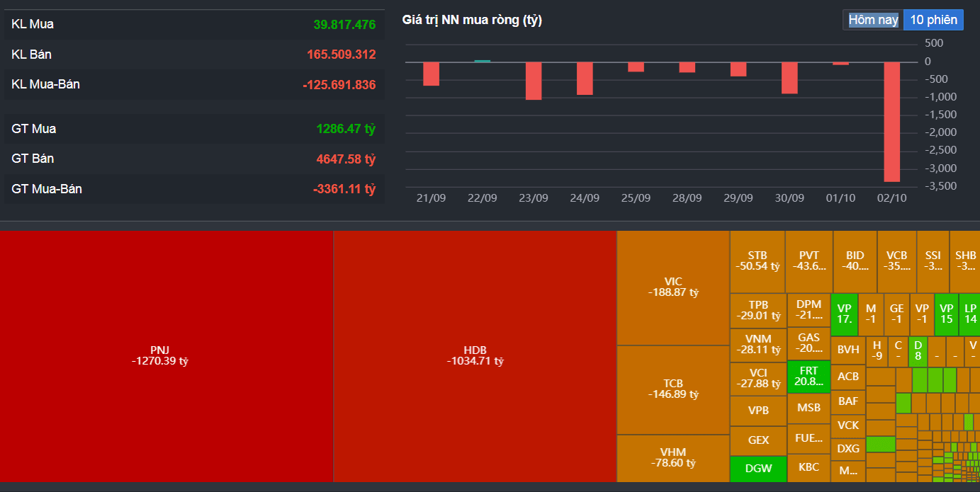Select the HDB treemap block
The width and height of the screenshot is (980, 492).
pyautogui.click(x=475, y=356)
